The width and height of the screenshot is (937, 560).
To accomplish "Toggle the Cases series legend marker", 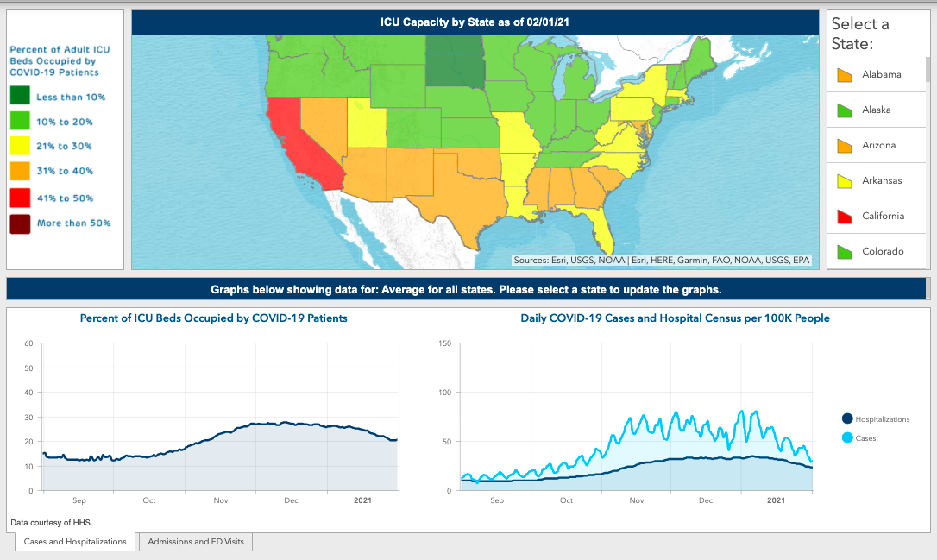I will [847, 438].
